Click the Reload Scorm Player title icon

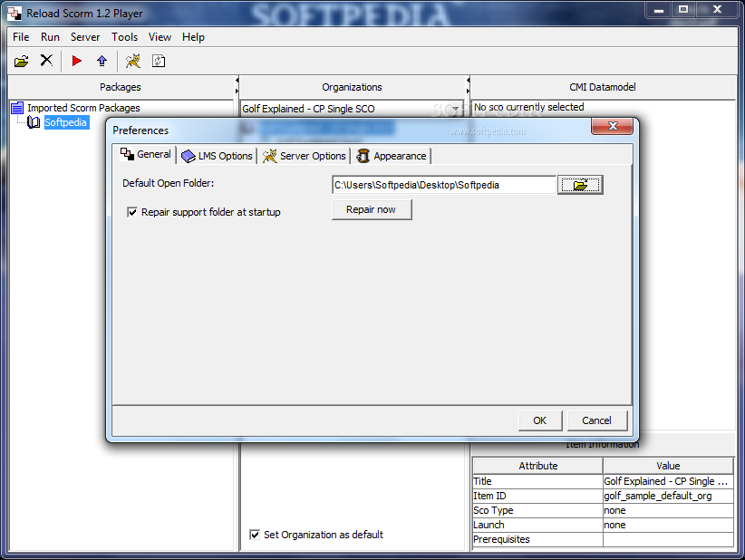coord(15,14)
